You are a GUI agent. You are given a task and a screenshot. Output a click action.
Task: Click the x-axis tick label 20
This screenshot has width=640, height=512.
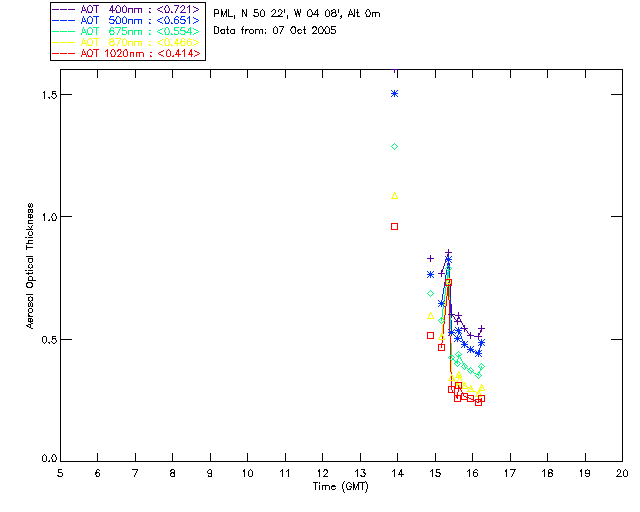point(622,473)
